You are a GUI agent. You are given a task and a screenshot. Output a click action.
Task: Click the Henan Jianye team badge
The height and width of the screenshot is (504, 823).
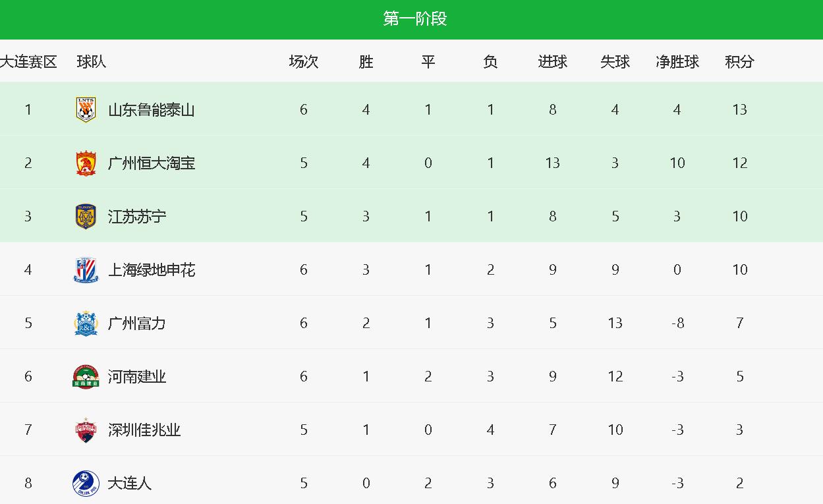click(x=86, y=376)
